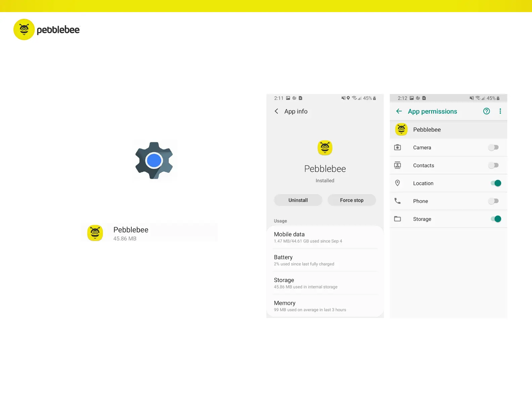This screenshot has height=411, width=532.
Task: Tap the Pebblebee bee icon in App permissions
Action: coord(401,129)
